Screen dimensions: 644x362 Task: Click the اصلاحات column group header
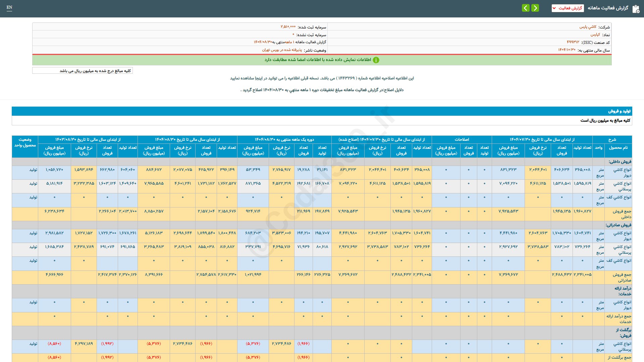[x=462, y=139]
